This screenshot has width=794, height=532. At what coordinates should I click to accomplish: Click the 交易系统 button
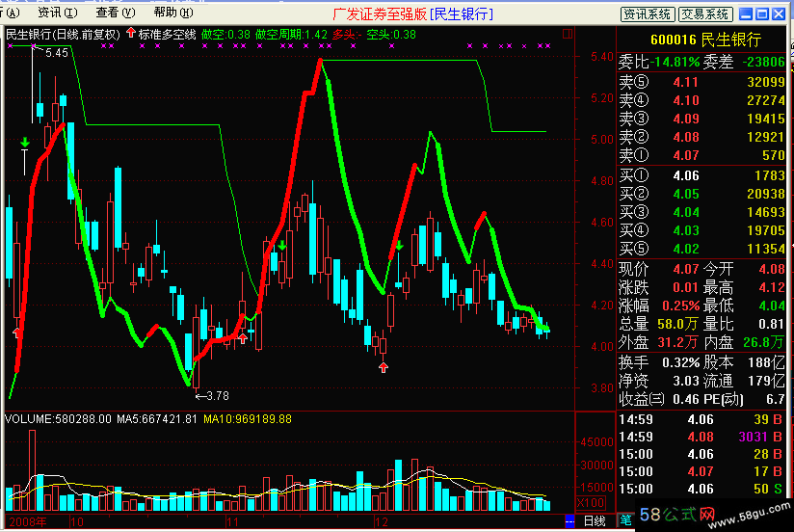(705, 14)
